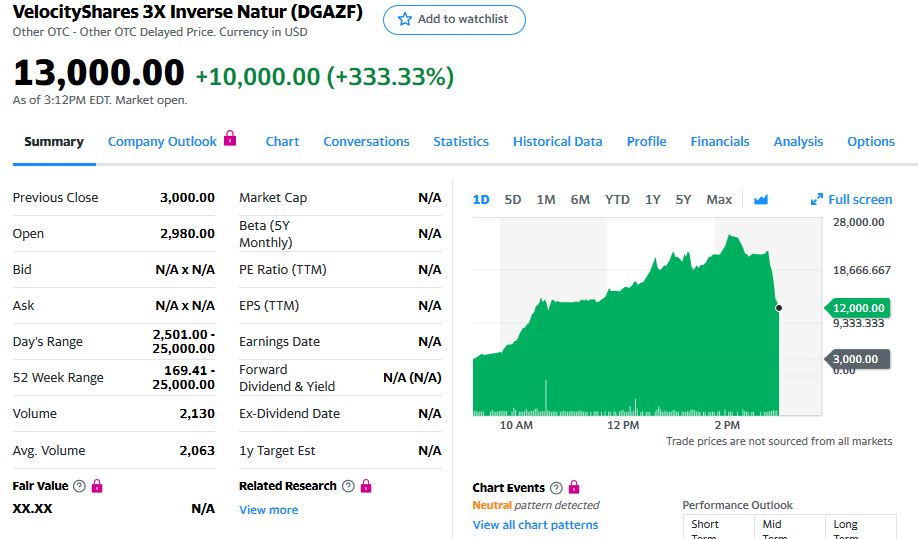This screenshot has width=918, height=539.
Task: Select the 5Y chart range
Action: point(683,200)
